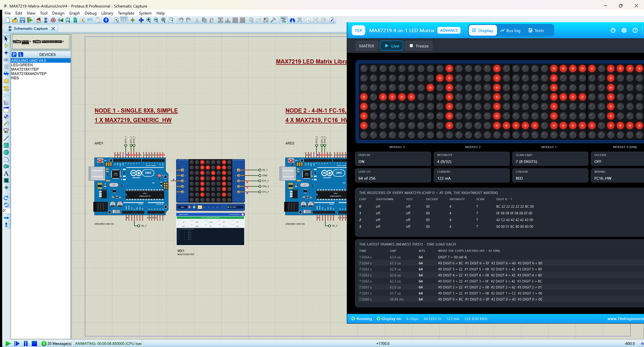Image resolution: width=644 pixels, height=347 pixels.
Task: Select the 2D text 'A' tool
Action: click(6, 173)
